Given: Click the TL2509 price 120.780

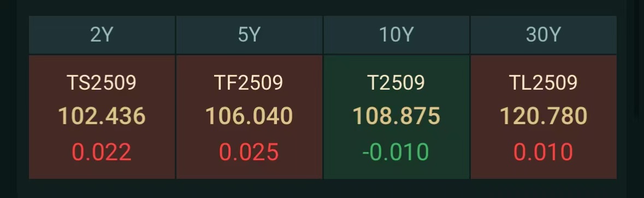Looking at the screenshot, I should tap(543, 116).
